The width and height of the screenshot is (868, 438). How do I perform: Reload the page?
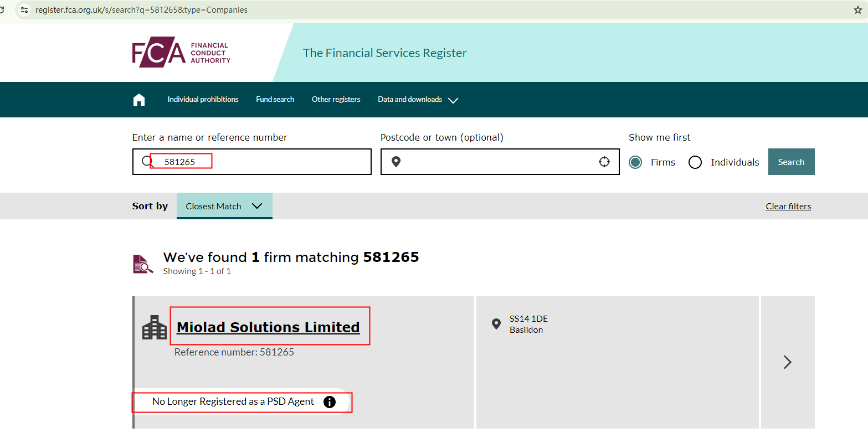coord(3,10)
